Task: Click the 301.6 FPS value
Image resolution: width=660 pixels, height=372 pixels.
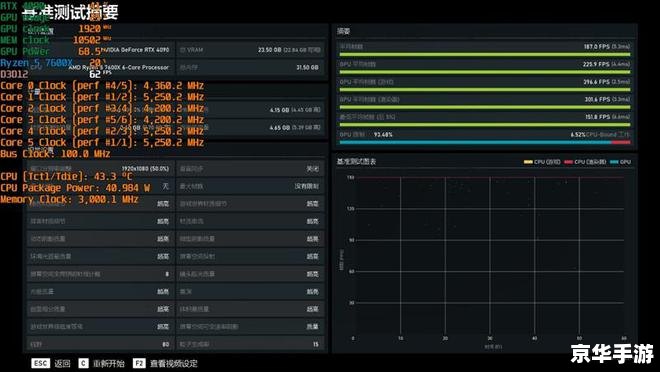Action: (x=597, y=99)
